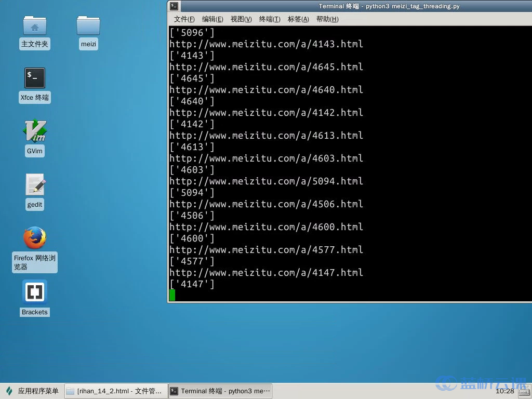Click the terminal window title bar icon
The image size is (532, 399).
click(174, 6)
